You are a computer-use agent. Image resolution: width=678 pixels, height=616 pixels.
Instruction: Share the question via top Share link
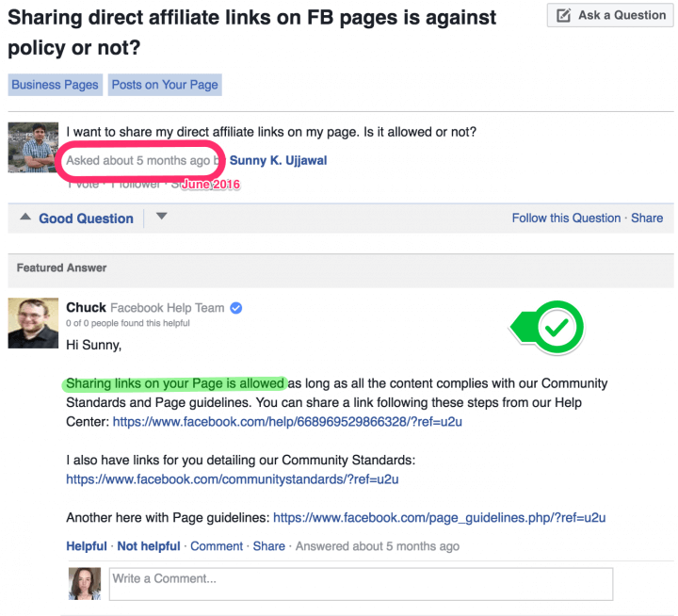pyautogui.click(x=647, y=218)
